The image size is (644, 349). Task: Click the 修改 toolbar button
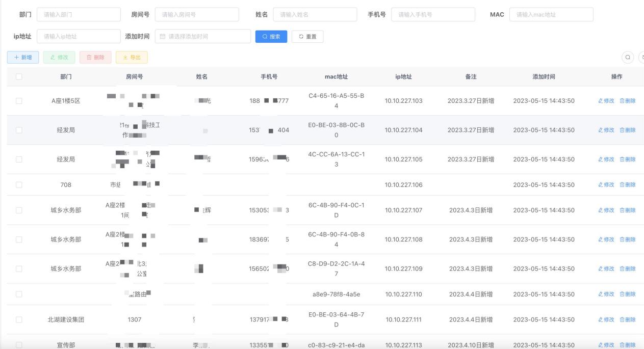[x=59, y=58]
